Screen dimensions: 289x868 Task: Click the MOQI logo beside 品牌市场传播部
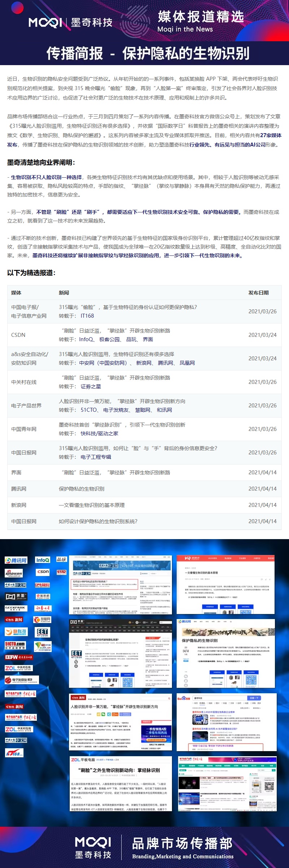click(x=93, y=847)
